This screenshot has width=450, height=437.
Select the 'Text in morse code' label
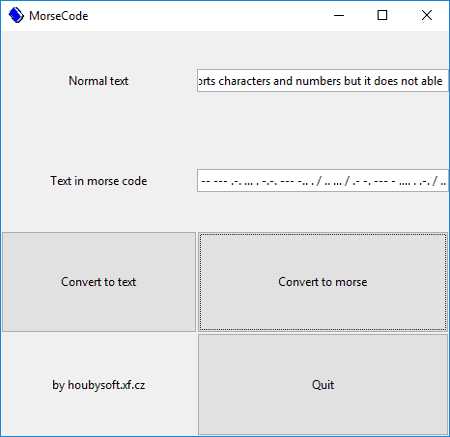99,181
